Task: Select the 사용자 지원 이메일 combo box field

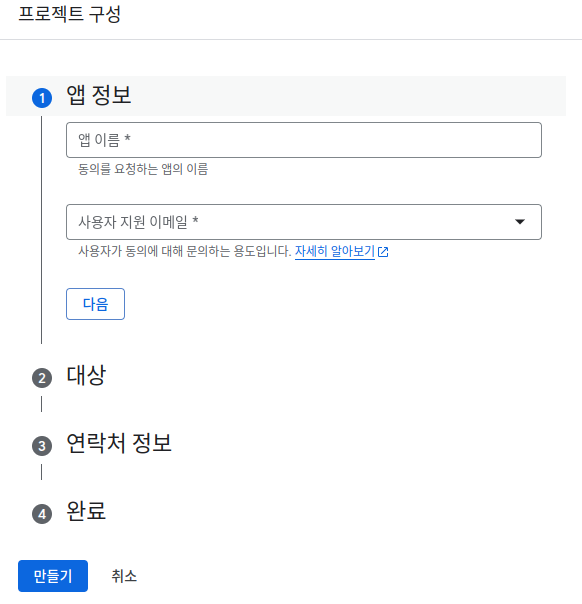Action: (x=304, y=222)
